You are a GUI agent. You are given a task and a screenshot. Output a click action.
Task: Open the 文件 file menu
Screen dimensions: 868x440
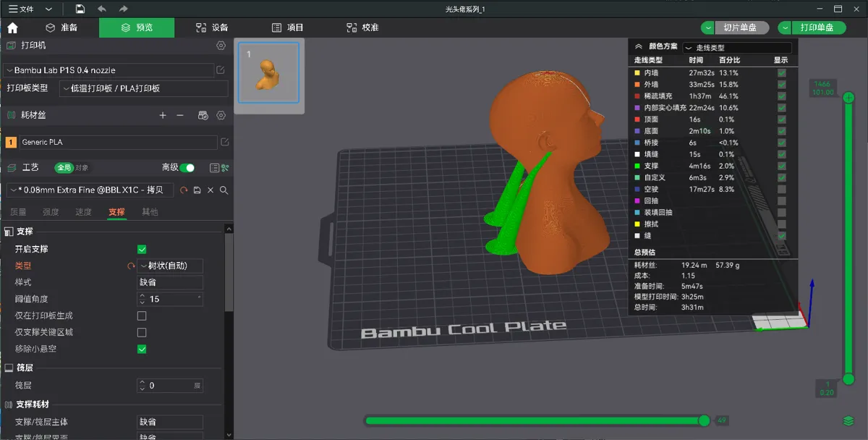[x=21, y=9]
